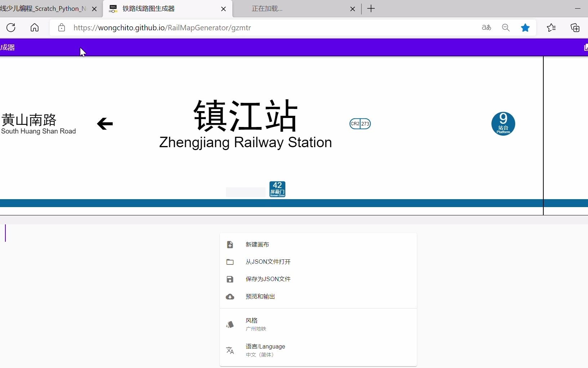Click the floppy disk save icon
This screenshot has height=368, width=588.
tap(230, 279)
